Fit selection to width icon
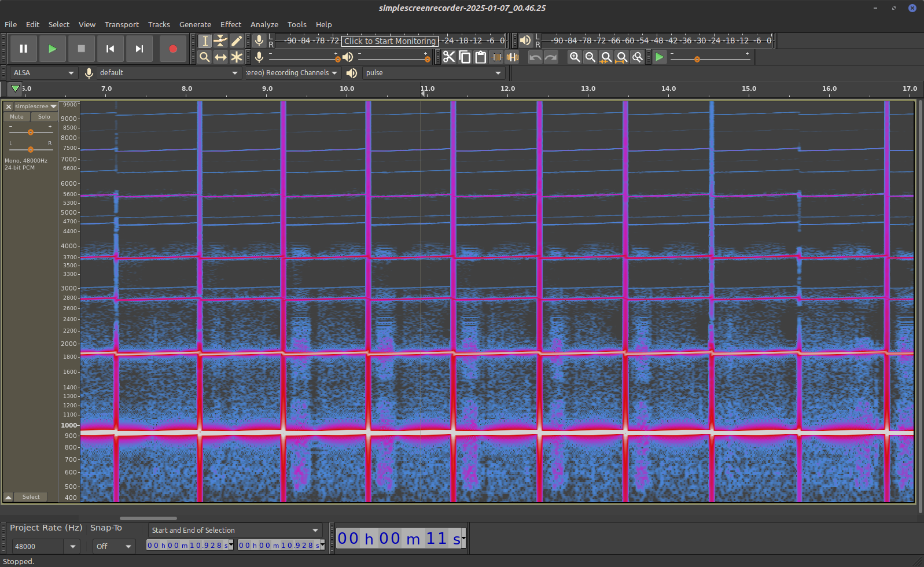Screen dimensions: 924x567 (x=606, y=57)
